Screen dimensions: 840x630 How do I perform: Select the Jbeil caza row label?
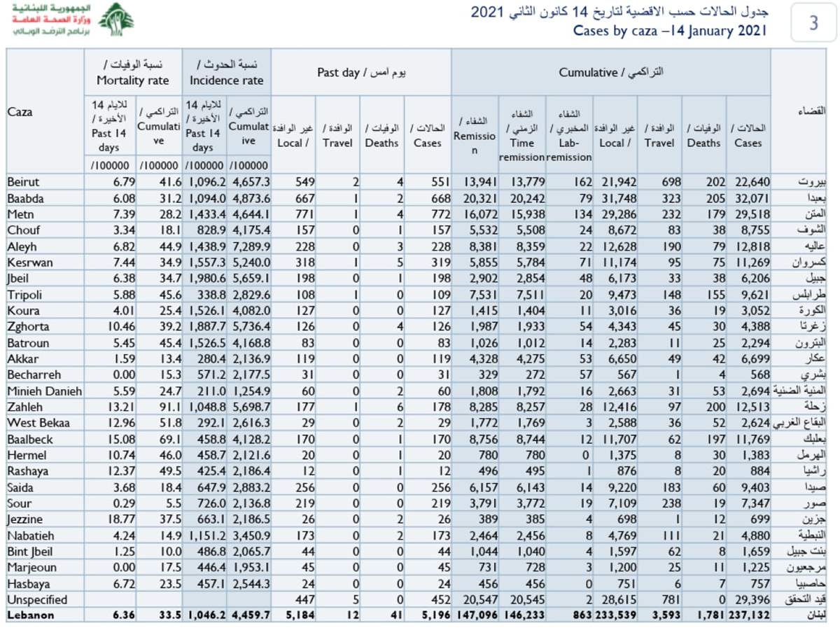(x=19, y=278)
